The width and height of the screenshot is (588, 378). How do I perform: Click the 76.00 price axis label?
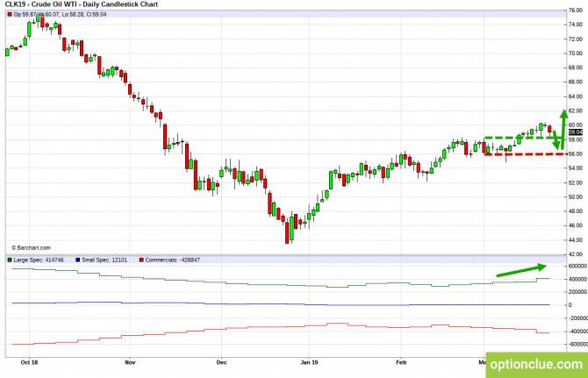575,11
